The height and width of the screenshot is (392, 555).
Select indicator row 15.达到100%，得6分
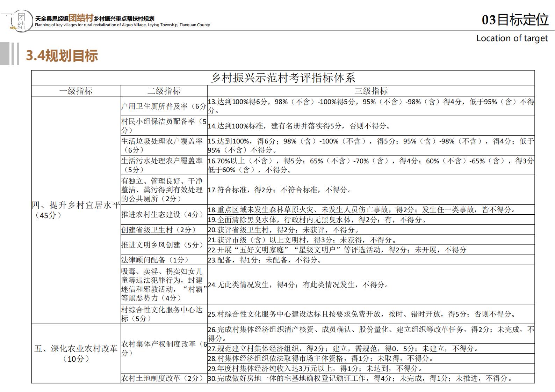tap(371, 146)
